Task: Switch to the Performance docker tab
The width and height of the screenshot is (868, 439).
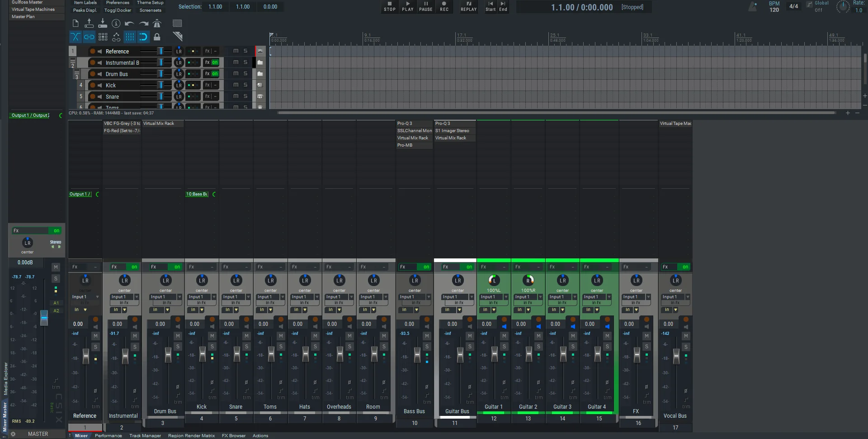Action: tap(108, 435)
